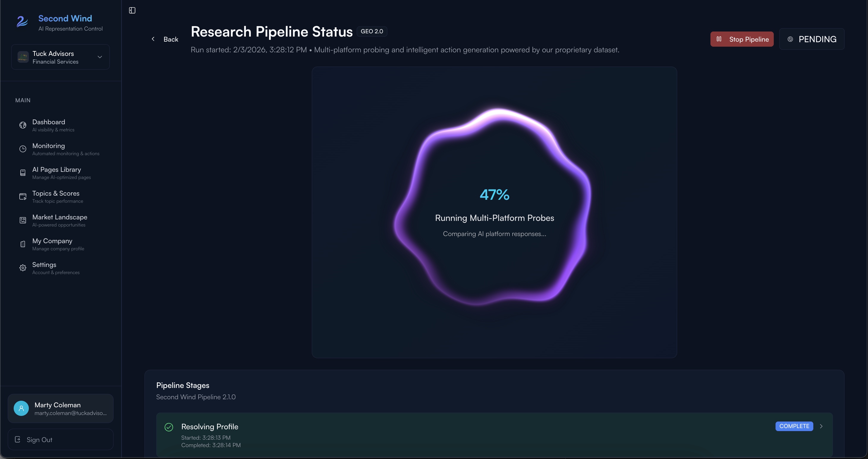Viewport: 868px width, 459px height.
Task: Select the Topics & Scores icon
Action: tap(23, 196)
